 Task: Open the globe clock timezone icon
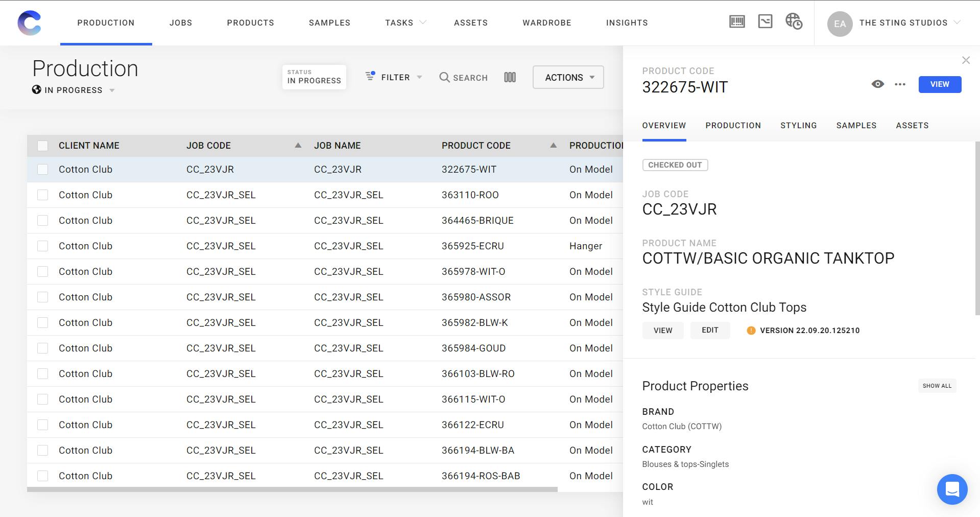click(794, 21)
